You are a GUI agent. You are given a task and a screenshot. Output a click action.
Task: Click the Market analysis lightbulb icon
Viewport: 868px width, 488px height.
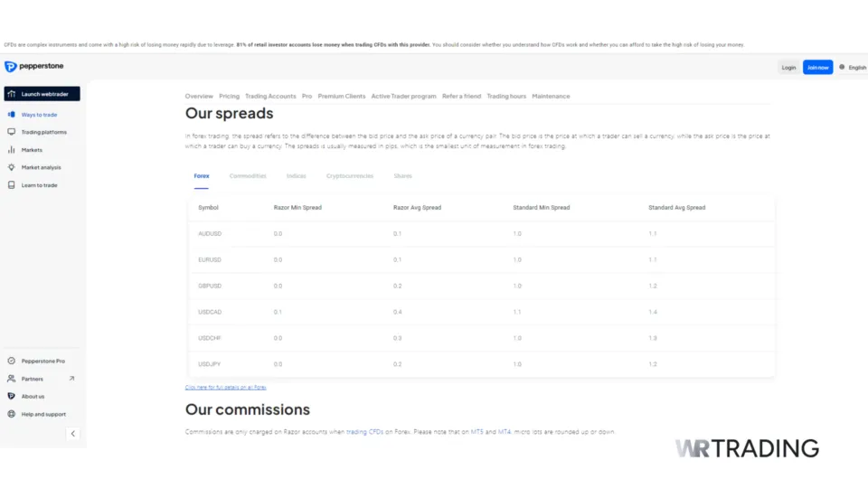click(11, 167)
